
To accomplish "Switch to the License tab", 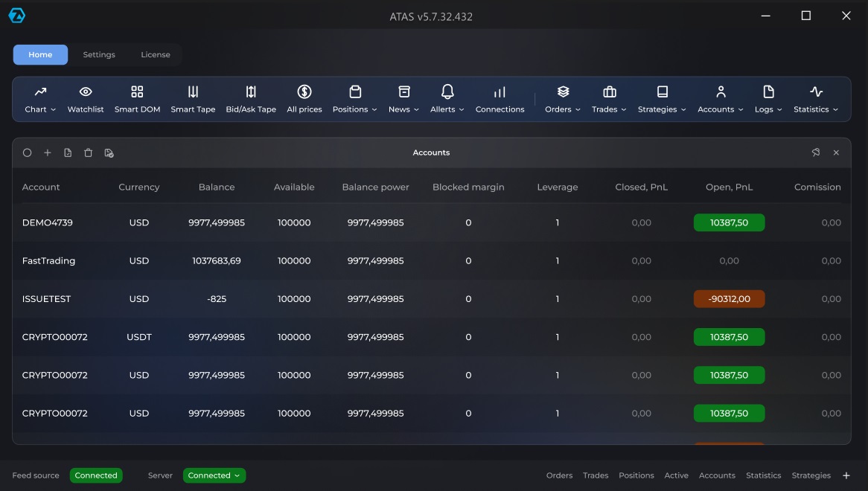I will pos(156,55).
